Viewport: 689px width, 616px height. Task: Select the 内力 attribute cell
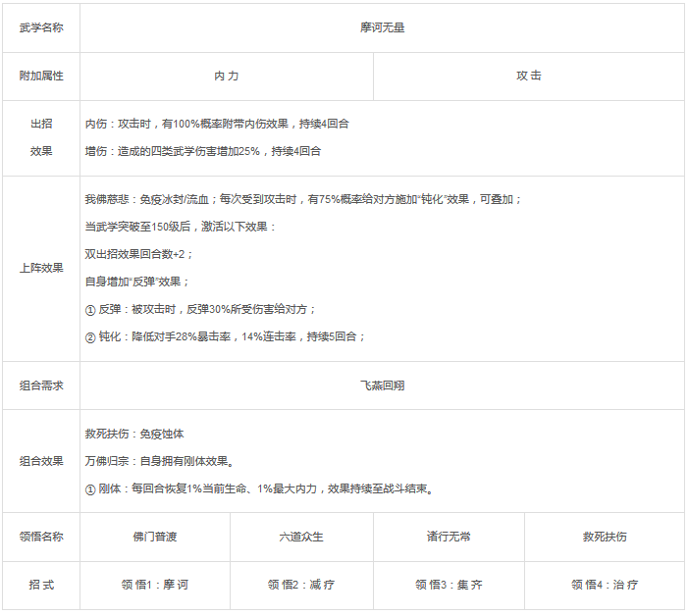click(227, 77)
